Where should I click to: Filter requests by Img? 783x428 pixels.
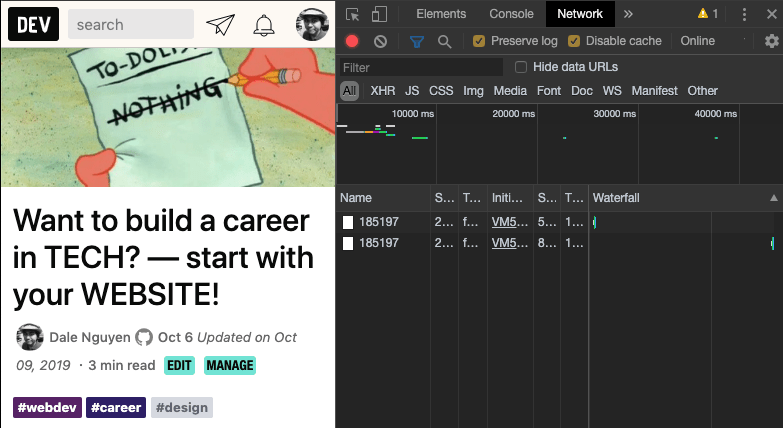pos(473,91)
